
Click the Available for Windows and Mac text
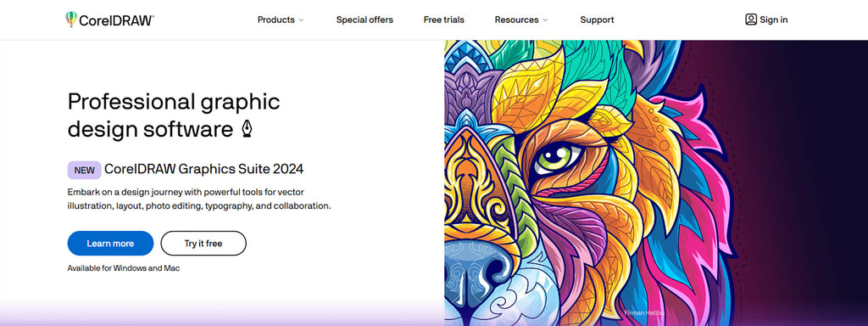124,267
